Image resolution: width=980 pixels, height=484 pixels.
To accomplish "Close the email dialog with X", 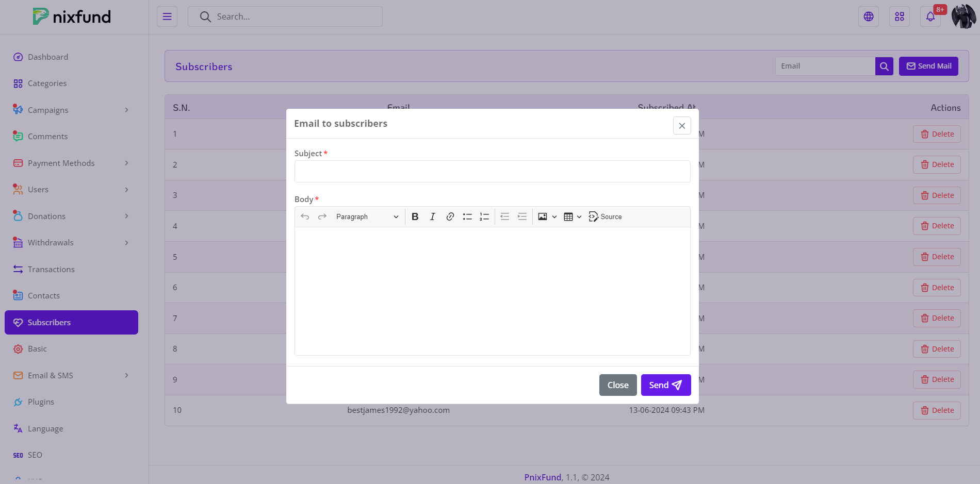I will (x=681, y=126).
